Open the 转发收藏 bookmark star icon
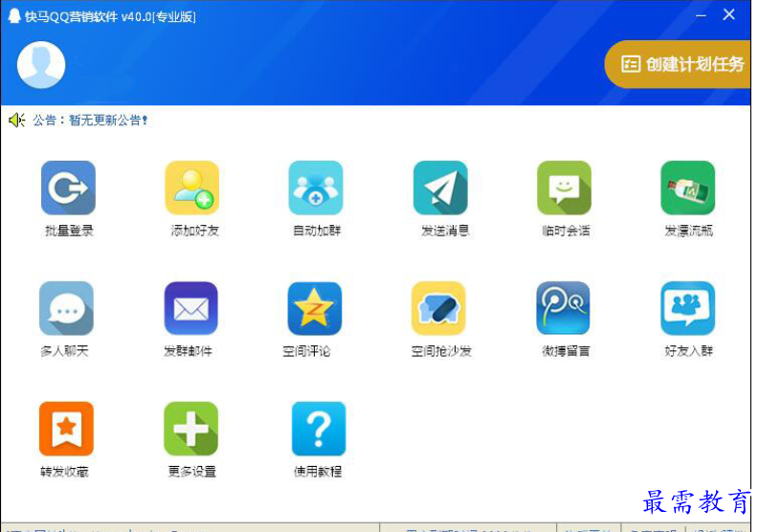The height and width of the screenshot is (532, 759). point(66,429)
